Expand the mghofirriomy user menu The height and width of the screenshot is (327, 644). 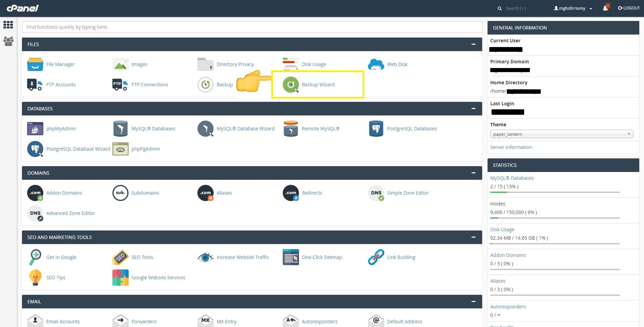[573, 8]
